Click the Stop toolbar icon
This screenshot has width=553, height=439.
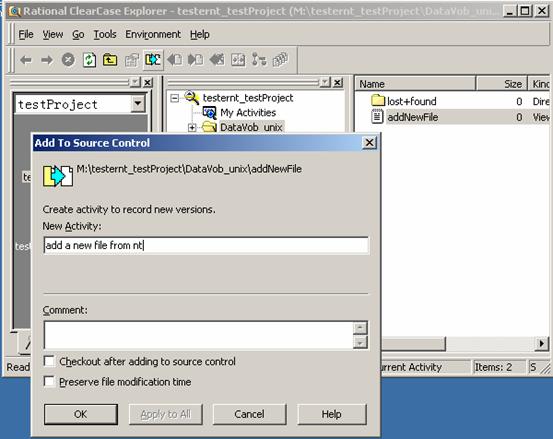68,60
